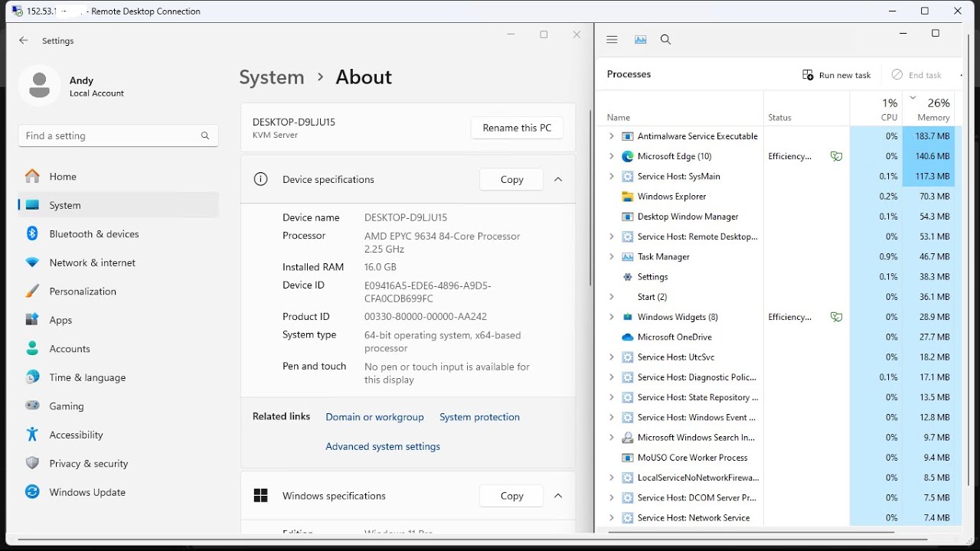
Task: Open Windows Update settings
Action: 119,492
